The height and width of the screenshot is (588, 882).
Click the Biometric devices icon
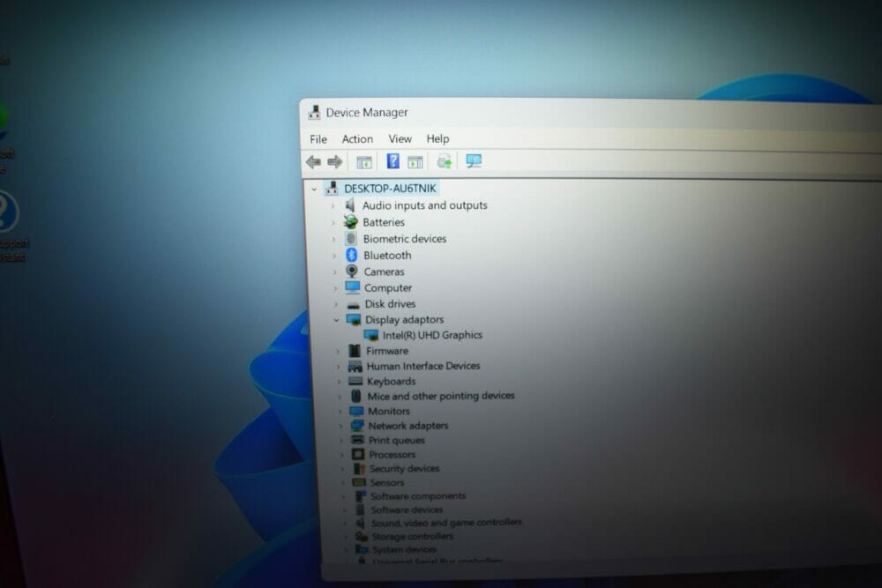click(x=351, y=238)
